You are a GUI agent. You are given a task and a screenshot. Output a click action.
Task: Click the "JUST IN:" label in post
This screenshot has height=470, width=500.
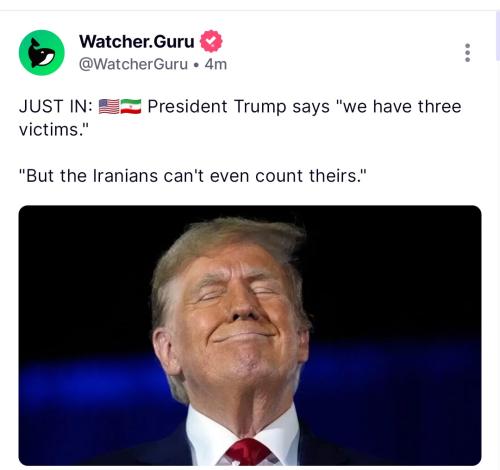click(56, 107)
